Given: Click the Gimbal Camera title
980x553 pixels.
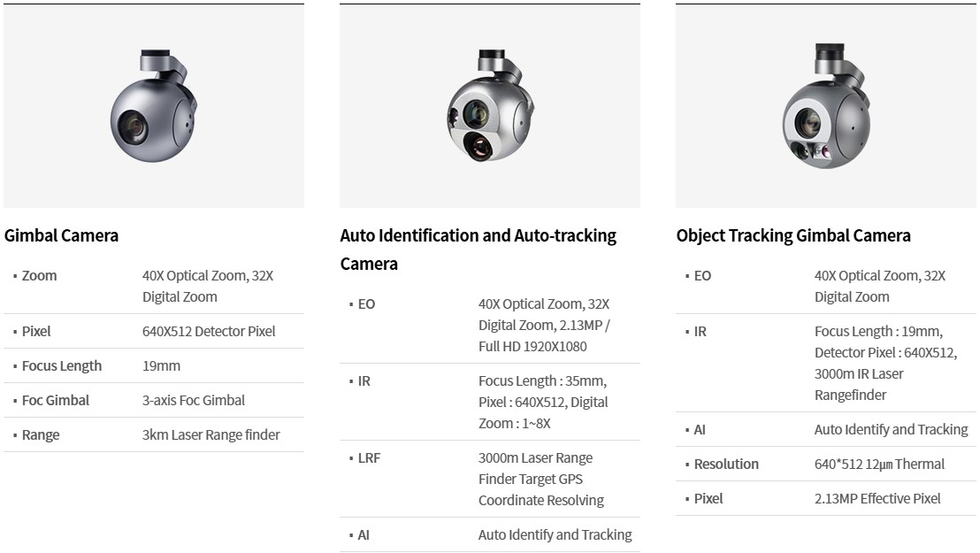Looking at the screenshot, I should pos(61,236).
